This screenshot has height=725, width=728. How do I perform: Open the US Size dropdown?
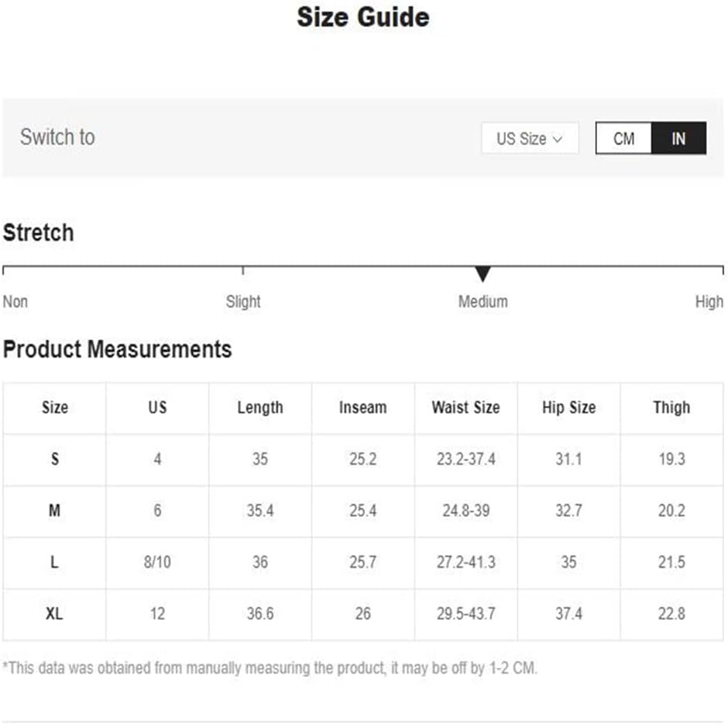point(529,139)
